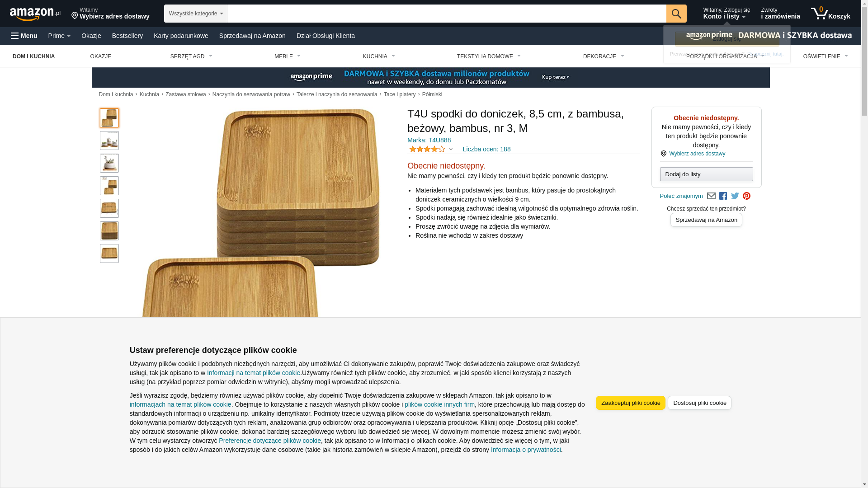Click the Dodaj do listy button

click(x=706, y=174)
